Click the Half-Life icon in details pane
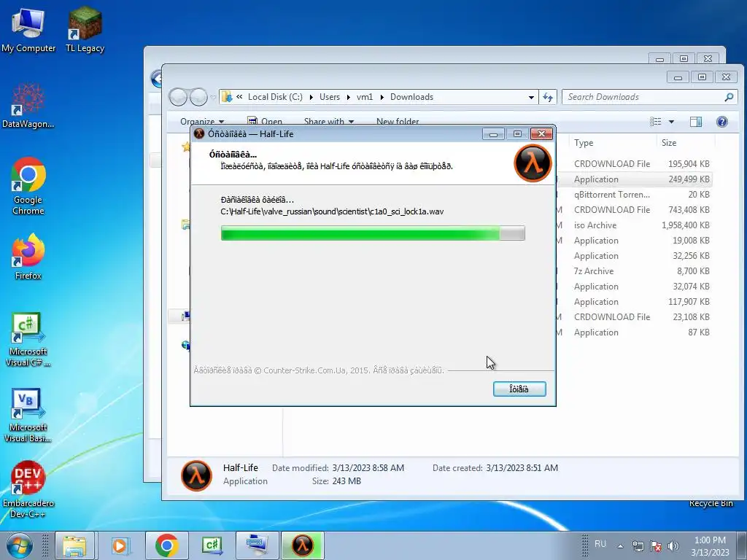The image size is (747, 560). coord(196,475)
